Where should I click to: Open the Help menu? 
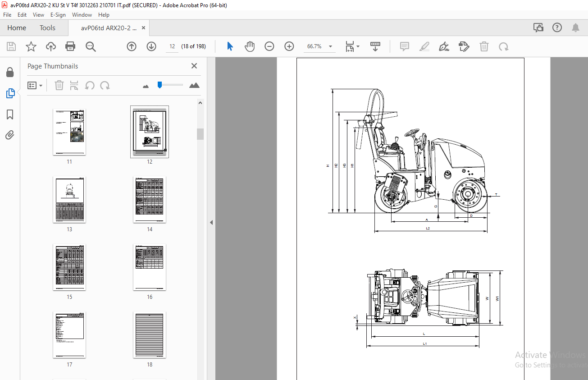point(104,15)
